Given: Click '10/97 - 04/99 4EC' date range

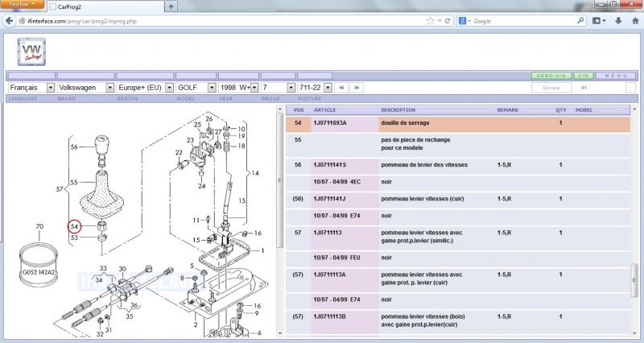Looking at the screenshot, I should point(336,181).
